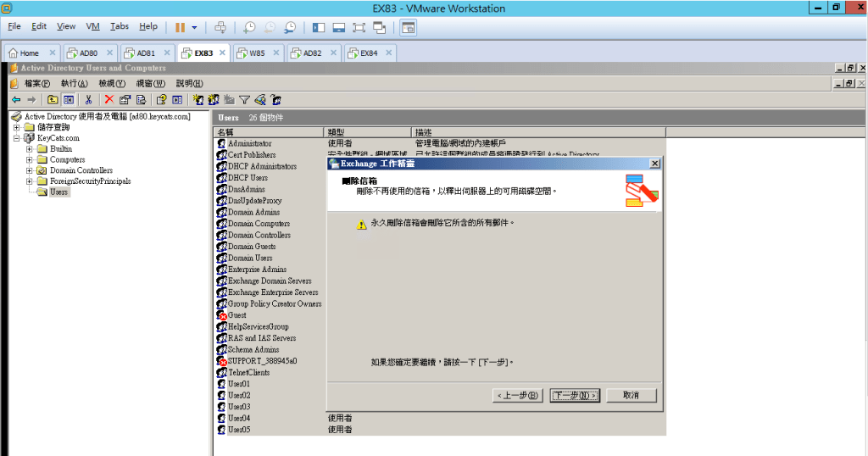Collapse the KeyCats.com domain node

click(16, 138)
